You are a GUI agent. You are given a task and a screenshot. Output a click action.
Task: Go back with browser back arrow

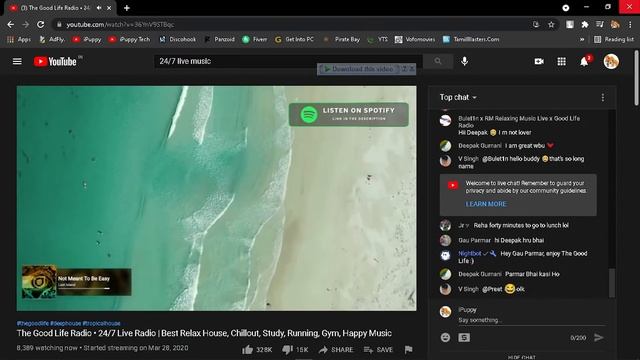coord(11,24)
